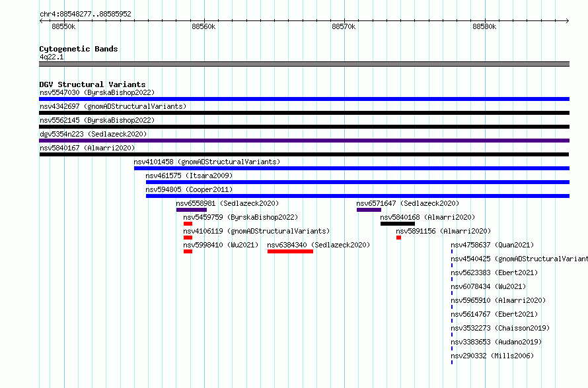Select the purple nsv6571647 variant bar

click(369, 210)
